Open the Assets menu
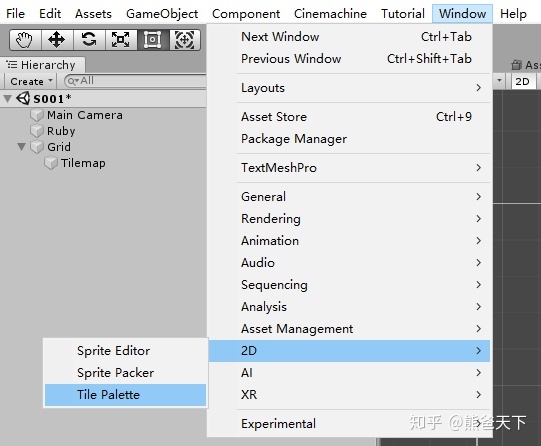541x446 pixels. 94,14
